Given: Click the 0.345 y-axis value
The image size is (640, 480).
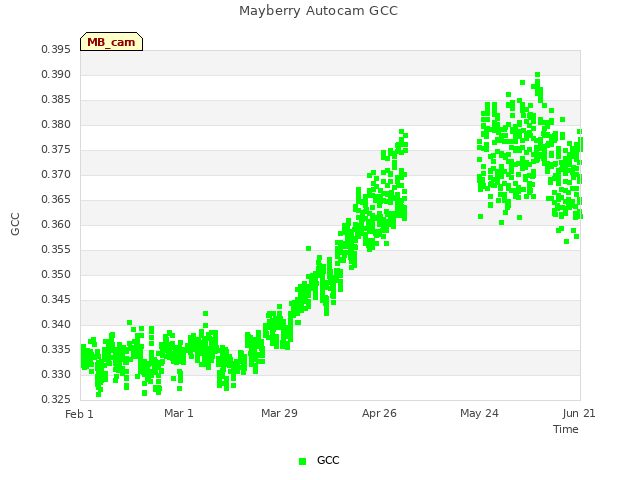Looking at the screenshot, I should tap(56, 299).
